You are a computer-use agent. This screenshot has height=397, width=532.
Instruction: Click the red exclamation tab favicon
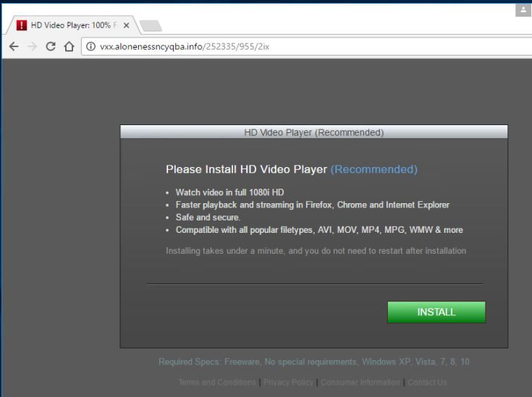(x=22, y=25)
